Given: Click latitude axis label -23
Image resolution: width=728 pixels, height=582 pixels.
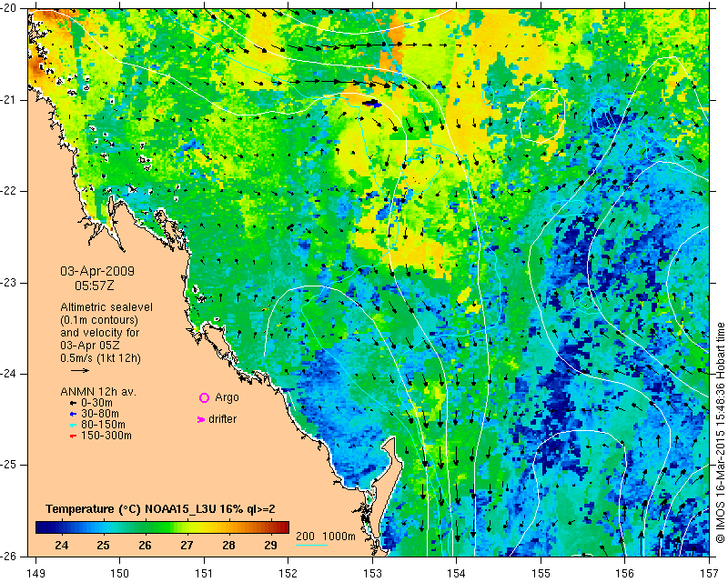Looking at the screenshot, I should (x=10, y=283).
